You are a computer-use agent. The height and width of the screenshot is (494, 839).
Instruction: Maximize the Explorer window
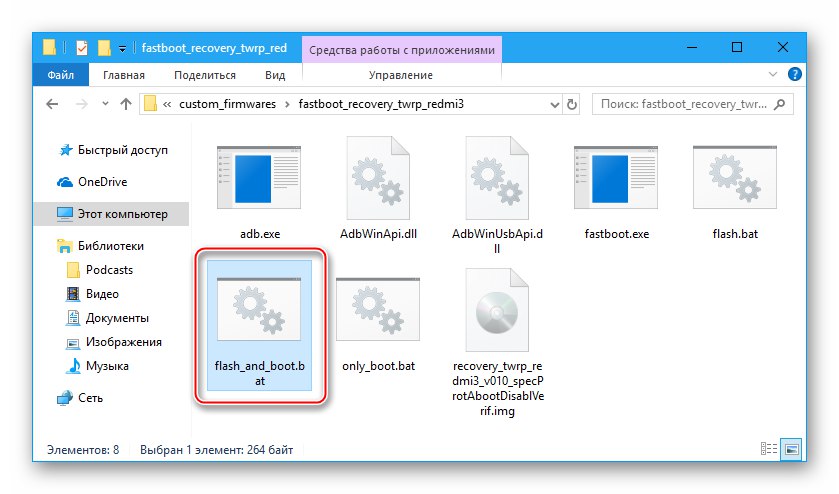click(737, 47)
